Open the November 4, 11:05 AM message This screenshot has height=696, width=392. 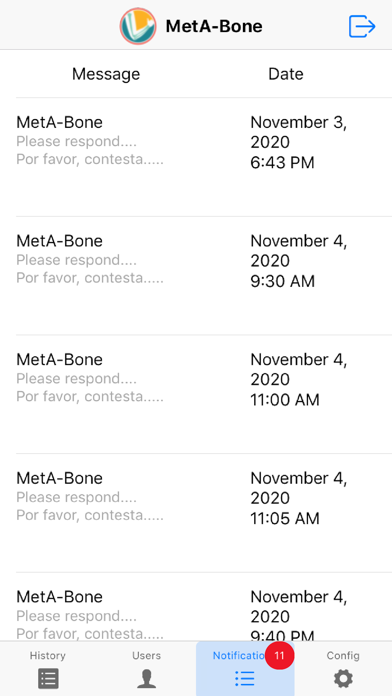coord(204,513)
